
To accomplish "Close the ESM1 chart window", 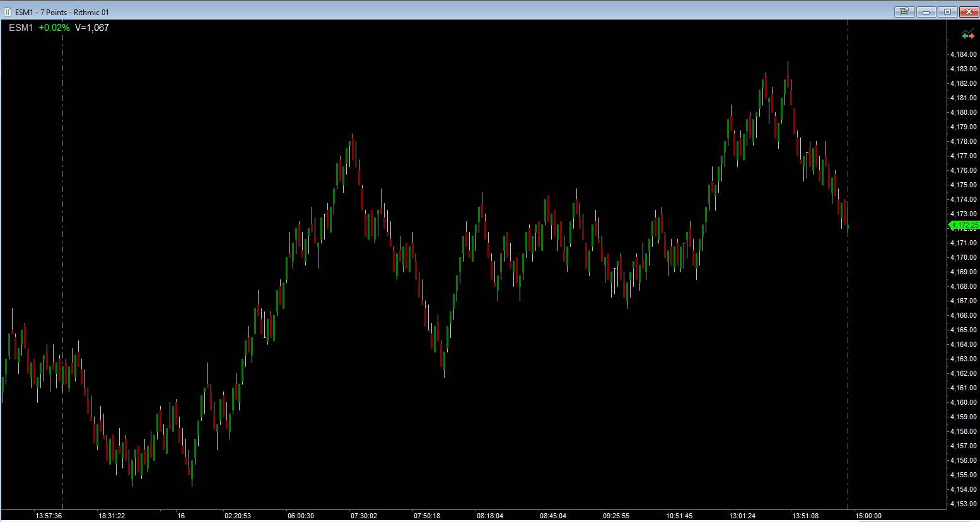I will coord(969,11).
